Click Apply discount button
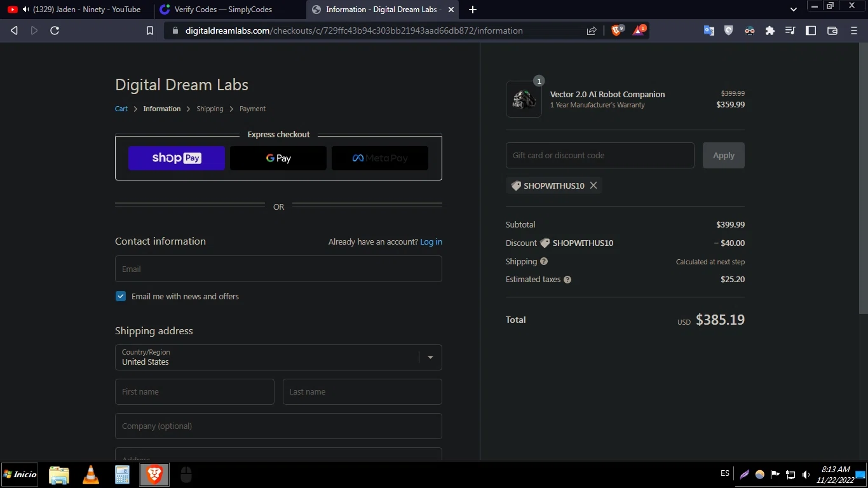 [x=724, y=155]
